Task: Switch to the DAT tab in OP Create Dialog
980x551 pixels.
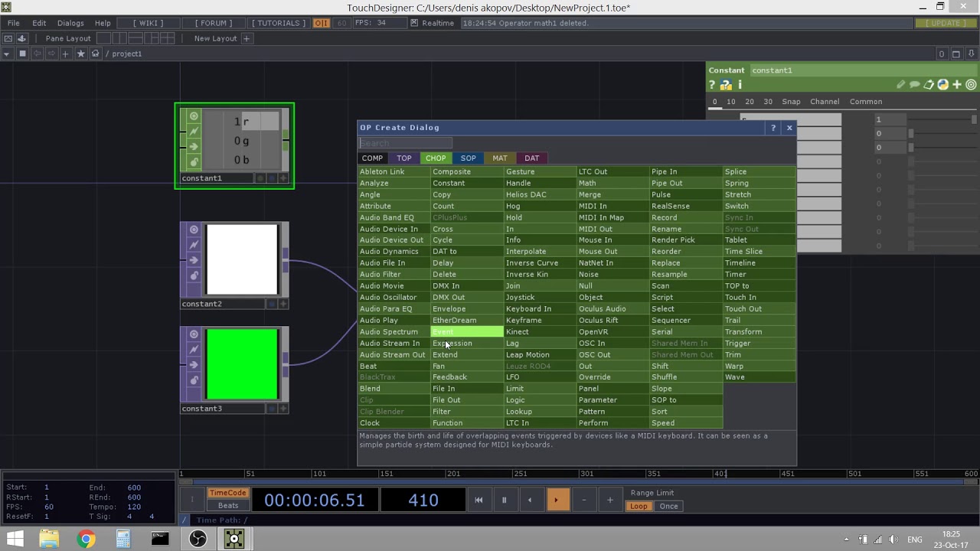Action: 531,158
